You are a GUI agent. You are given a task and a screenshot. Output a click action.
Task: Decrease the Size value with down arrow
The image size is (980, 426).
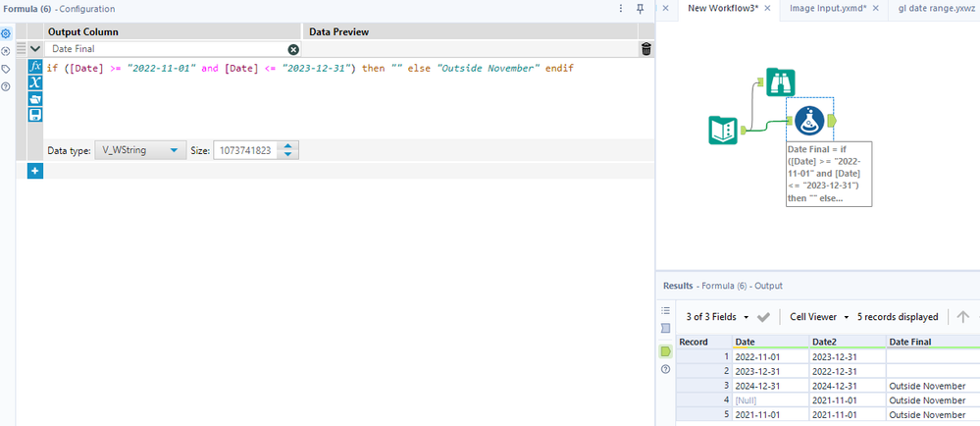(x=287, y=154)
